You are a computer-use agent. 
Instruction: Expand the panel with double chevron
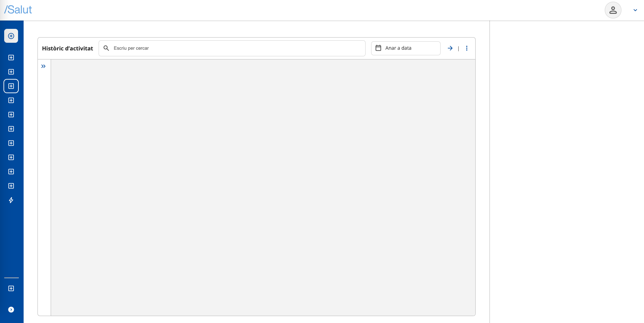point(43,66)
